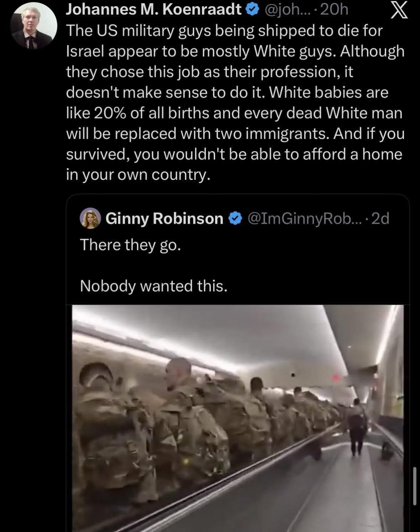Screen dimensions: 420x532
Task: Click the vertical scrollbar handle
Action: coord(415,486)
